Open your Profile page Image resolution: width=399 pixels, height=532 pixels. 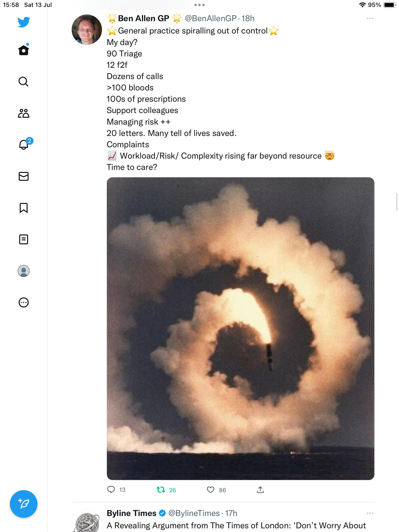(24, 271)
